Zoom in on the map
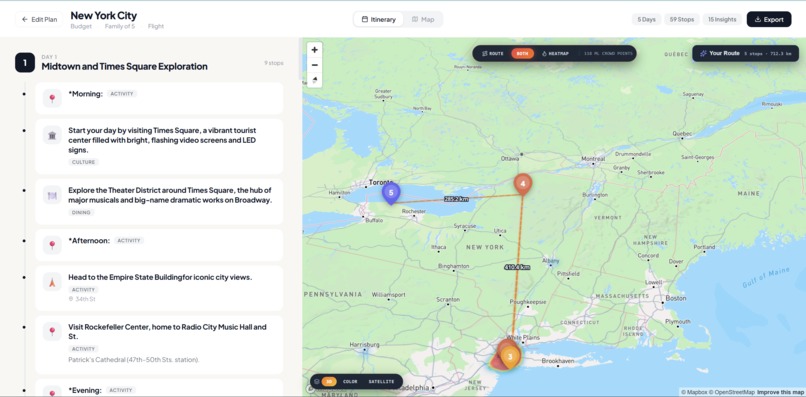The width and height of the screenshot is (806, 397). (x=315, y=50)
